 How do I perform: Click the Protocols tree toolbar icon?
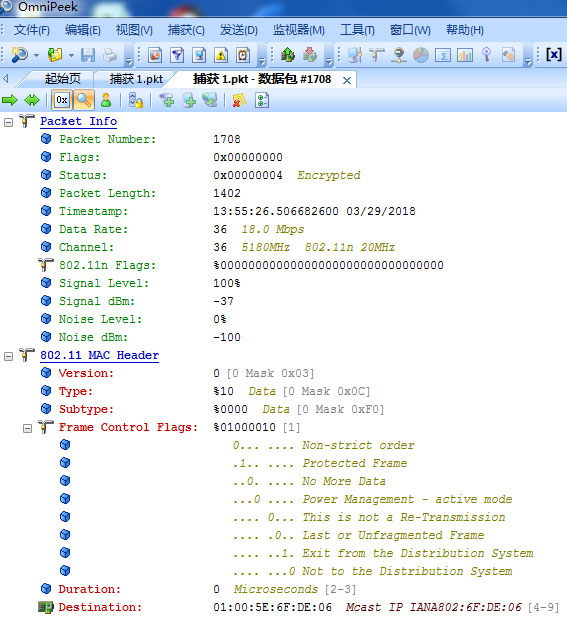click(377, 55)
